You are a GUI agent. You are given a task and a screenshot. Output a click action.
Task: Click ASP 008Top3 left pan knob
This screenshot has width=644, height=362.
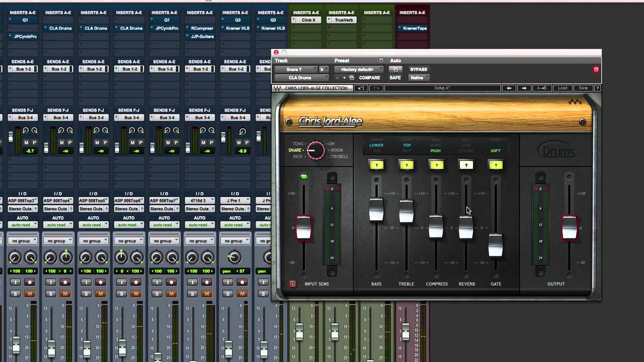tap(15, 257)
